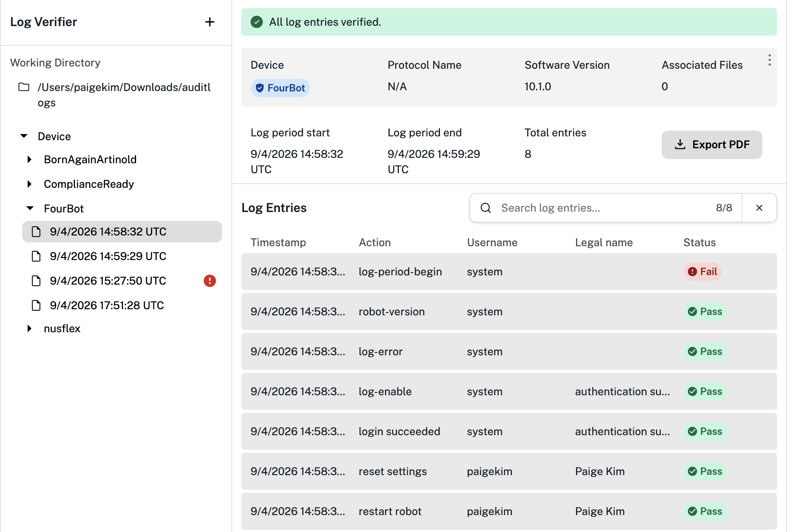Click the FourBot shield device badge
Image resolution: width=787 pixels, height=532 pixels.
click(280, 88)
